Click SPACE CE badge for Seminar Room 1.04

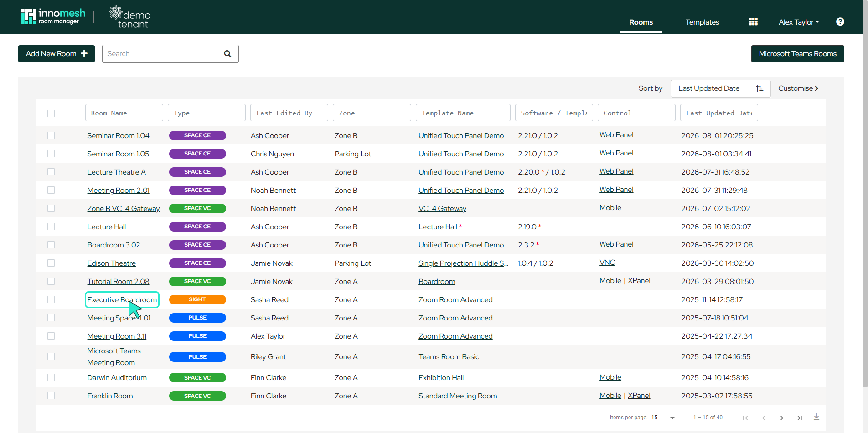(197, 135)
